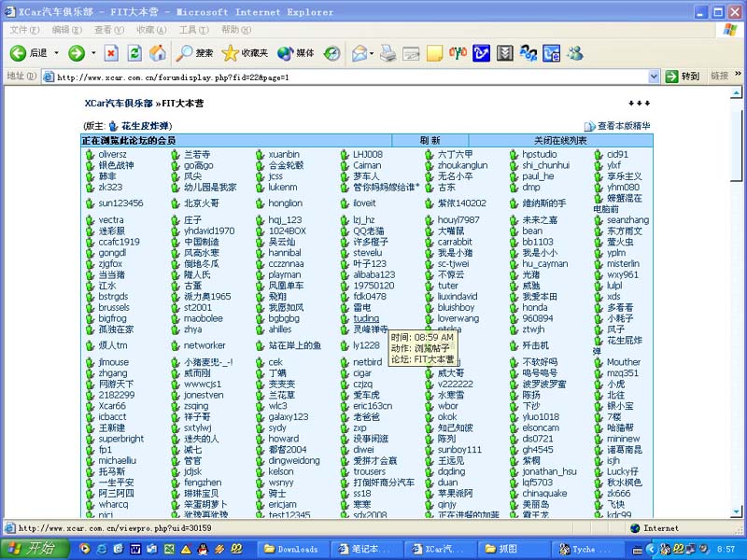
Task: Open the 查看 menu
Action: [109, 30]
